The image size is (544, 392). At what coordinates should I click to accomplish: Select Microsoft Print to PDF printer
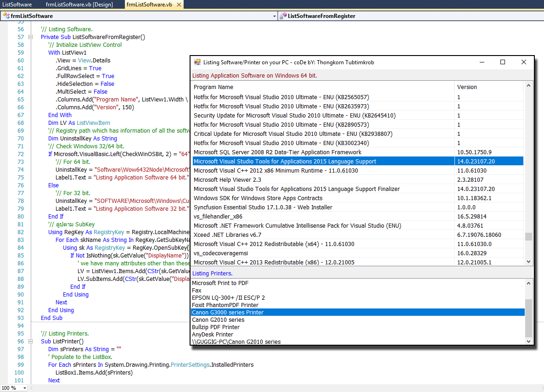[358, 283]
